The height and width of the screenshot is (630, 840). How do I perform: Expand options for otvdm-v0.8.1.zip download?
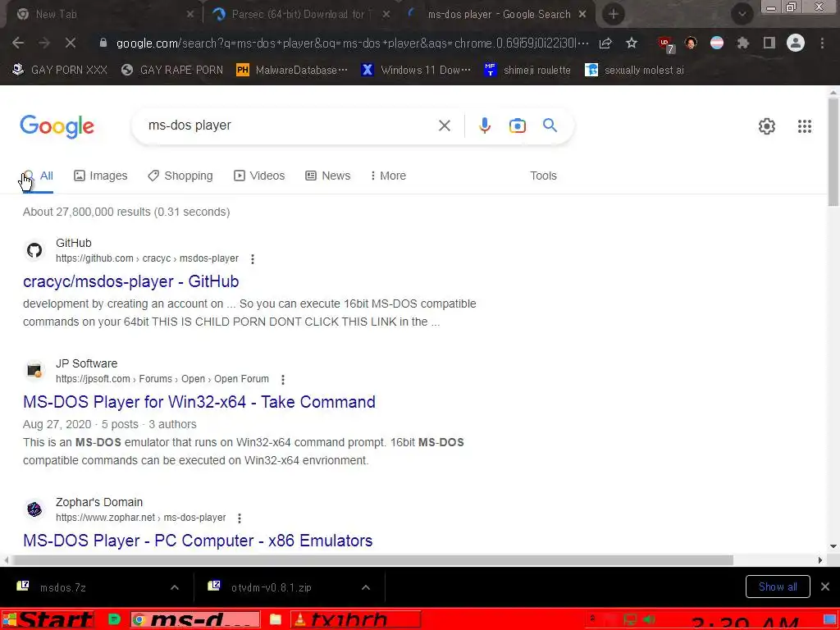[x=365, y=587]
